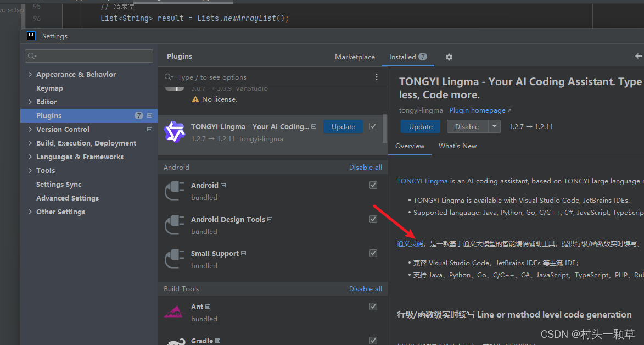
Task: Click Disable all for Android group
Action: pyautogui.click(x=366, y=168)
